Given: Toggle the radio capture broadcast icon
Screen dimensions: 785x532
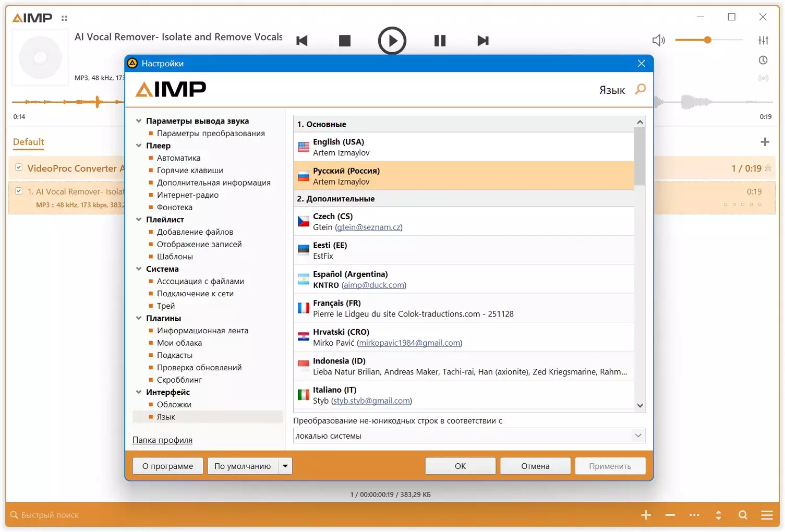Looking at the screenshot, I should 764,78.
